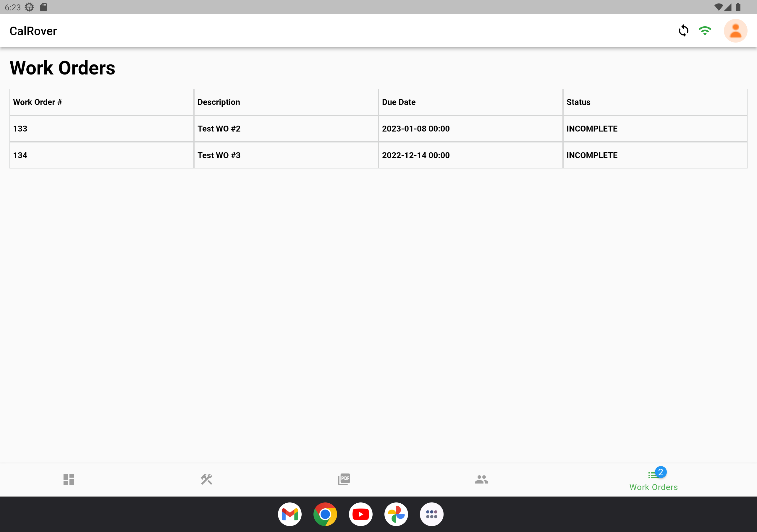Image resolution: width=757 pixels, height=532 pixels.
Task: Launch Gmail from the taskbar
Action: [290, 514]
